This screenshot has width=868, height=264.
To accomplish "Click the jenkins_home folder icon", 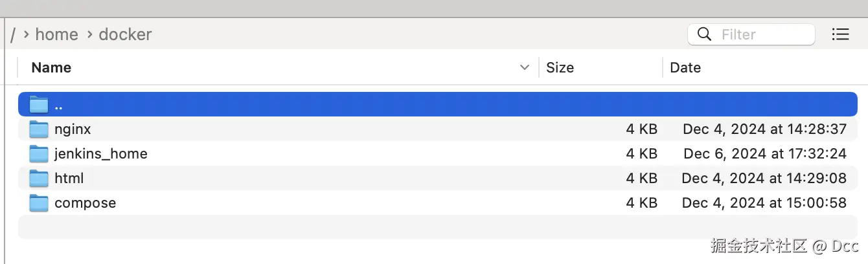I will tap(39, 154).
